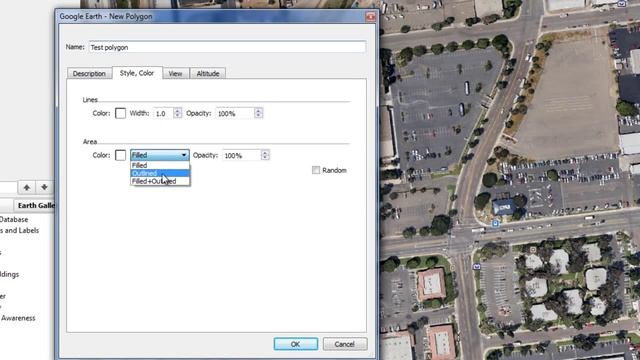Click the Lines Opacity 100% field
Viewport: 640px width, 360px height.
click(235, 113)
